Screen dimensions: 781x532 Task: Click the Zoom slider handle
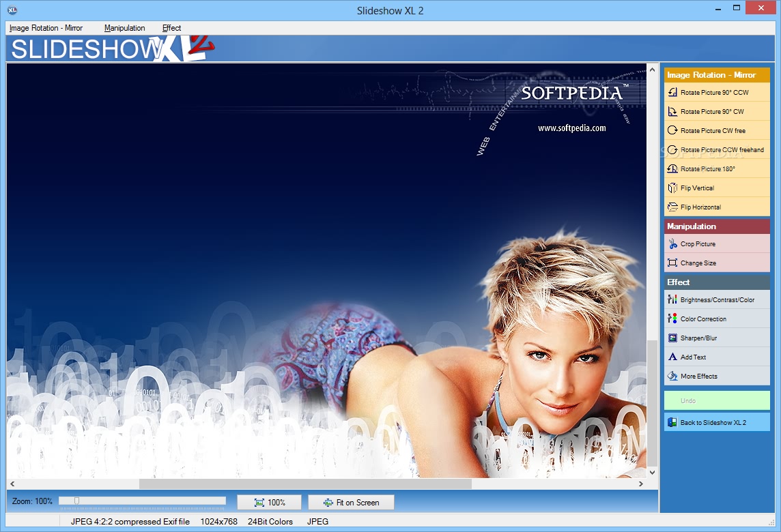click(76, 501)
